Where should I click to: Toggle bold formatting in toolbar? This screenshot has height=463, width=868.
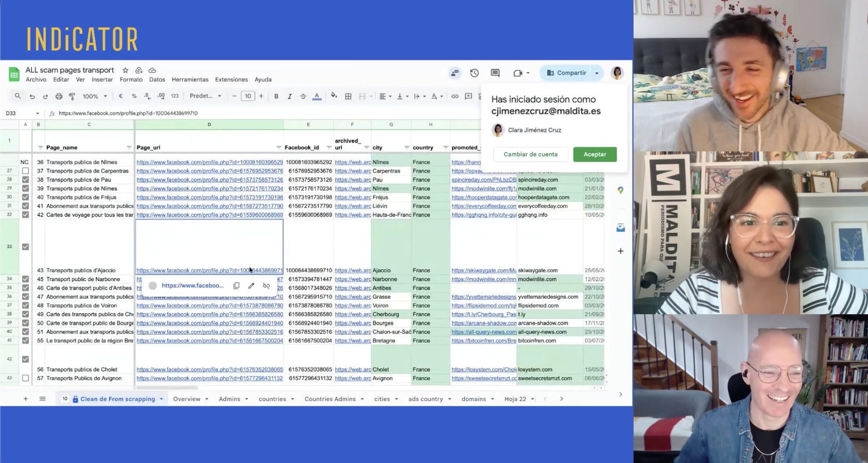click(276, 96)
